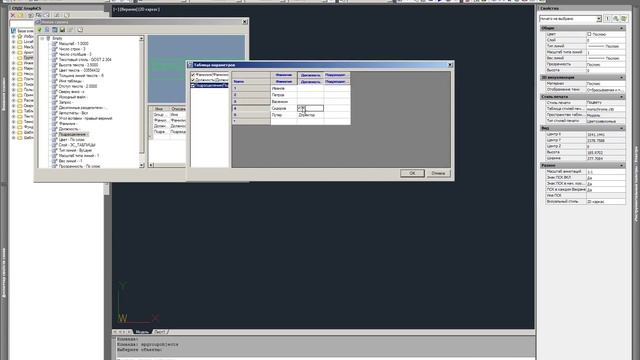Click the blue table preview thumbnail

(196, 69)
